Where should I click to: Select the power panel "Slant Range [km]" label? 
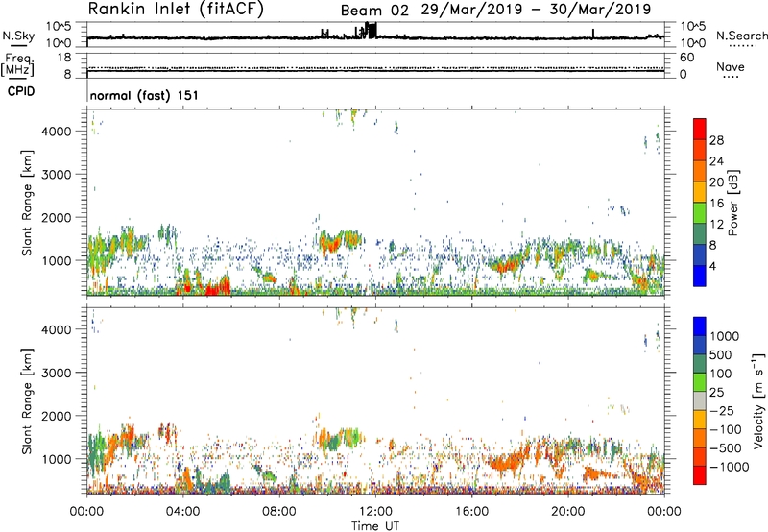coord(27,203)
